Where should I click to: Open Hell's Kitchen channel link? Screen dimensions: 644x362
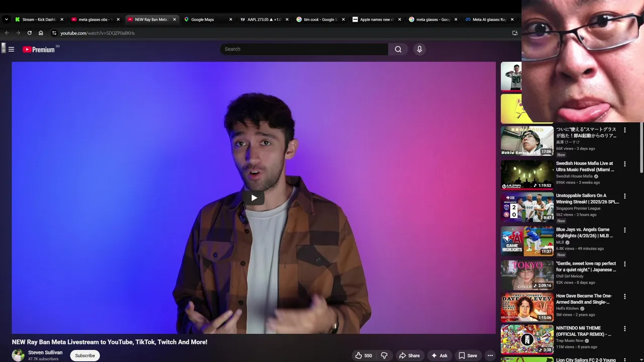point(568,309)
